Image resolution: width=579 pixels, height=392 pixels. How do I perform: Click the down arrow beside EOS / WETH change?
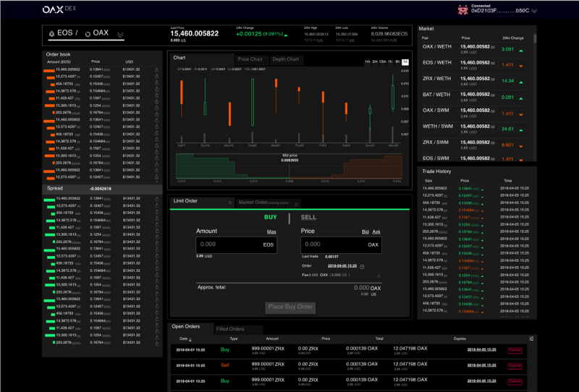[x=521, y=66]
